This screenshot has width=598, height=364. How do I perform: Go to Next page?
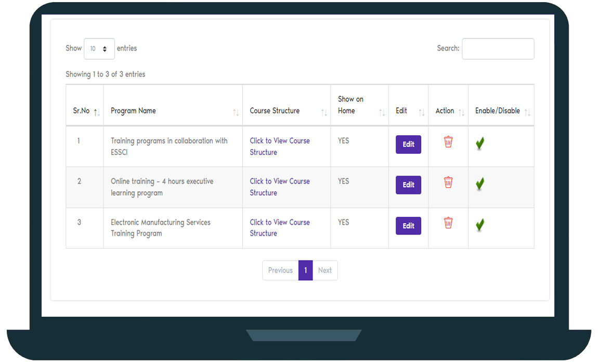pos(325,270)
